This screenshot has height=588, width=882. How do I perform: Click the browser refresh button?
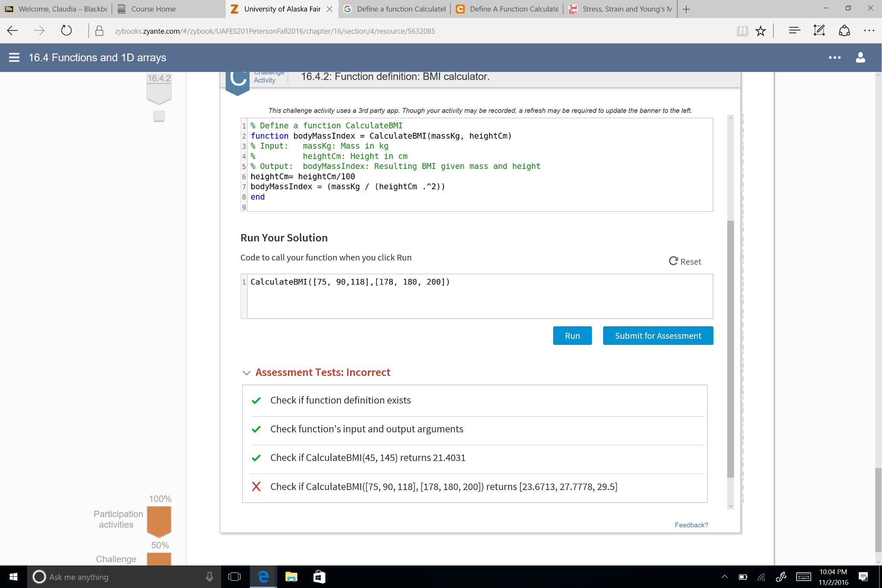tap(66, 31)
